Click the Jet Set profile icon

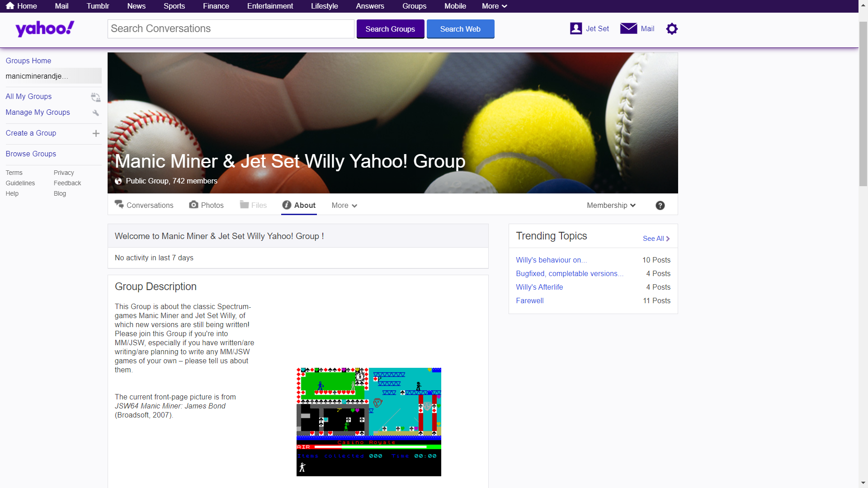point(575,28)
